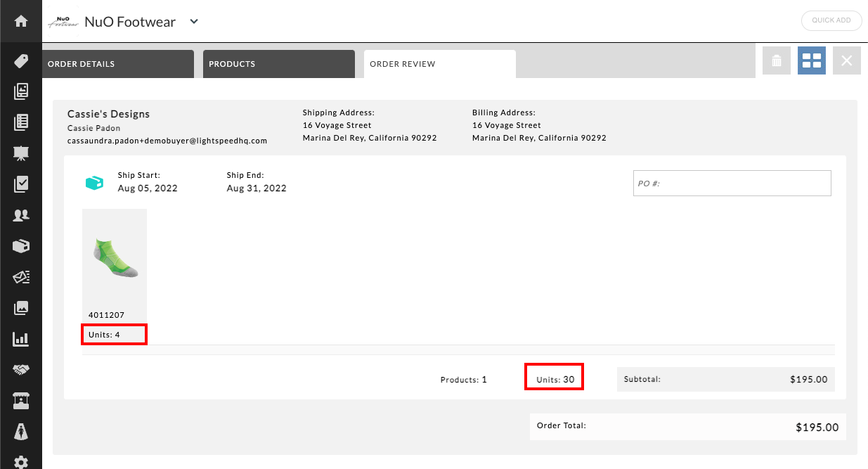This screenshot has width=868, height=469.
Task: Click into the PO # field
Action: tap(732, 183)
